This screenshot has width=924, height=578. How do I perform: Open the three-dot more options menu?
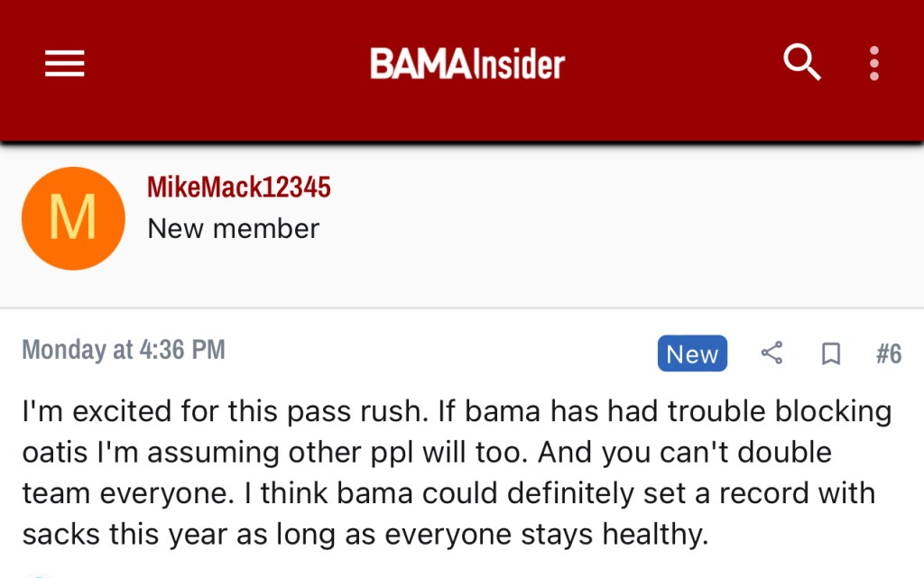click(873, 63)
